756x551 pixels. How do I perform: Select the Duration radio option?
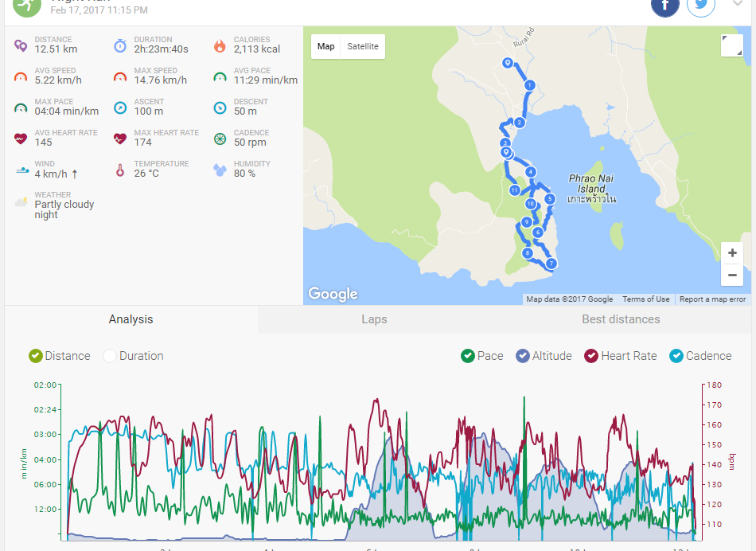point(110,356)
